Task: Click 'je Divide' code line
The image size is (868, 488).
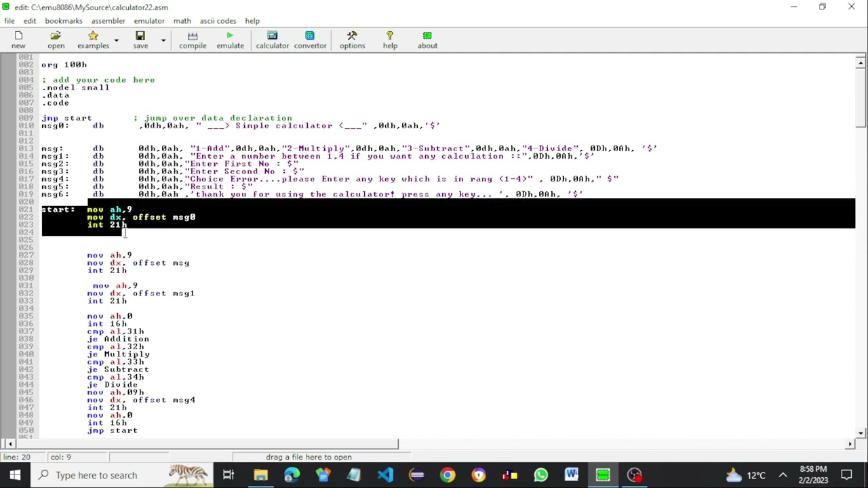Action: point(112,385)
